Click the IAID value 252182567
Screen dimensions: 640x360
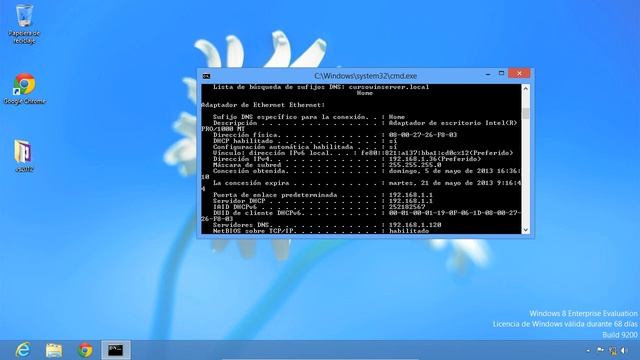click(x=407, y=207)
